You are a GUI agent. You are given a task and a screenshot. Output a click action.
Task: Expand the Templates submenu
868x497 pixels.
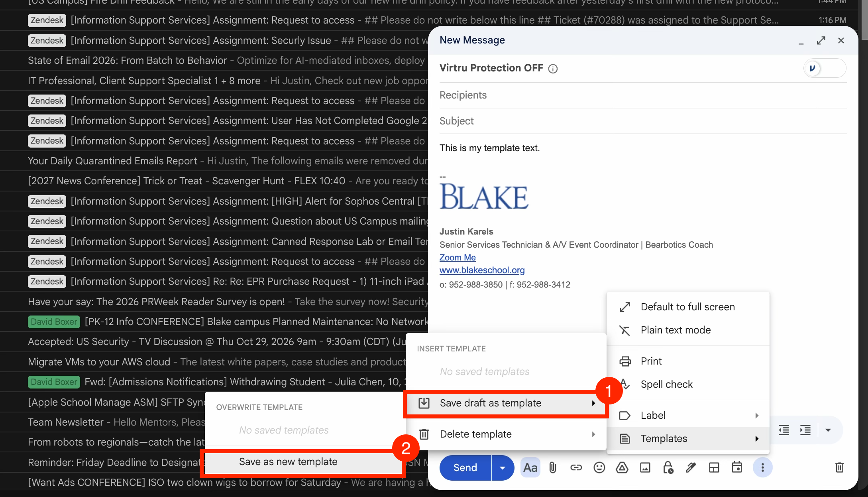coord(688,439)
